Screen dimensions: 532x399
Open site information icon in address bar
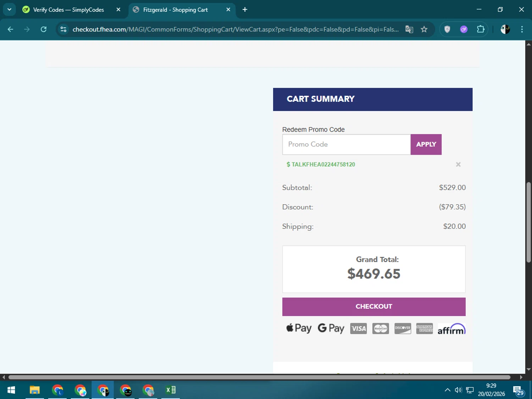[63, 29]
